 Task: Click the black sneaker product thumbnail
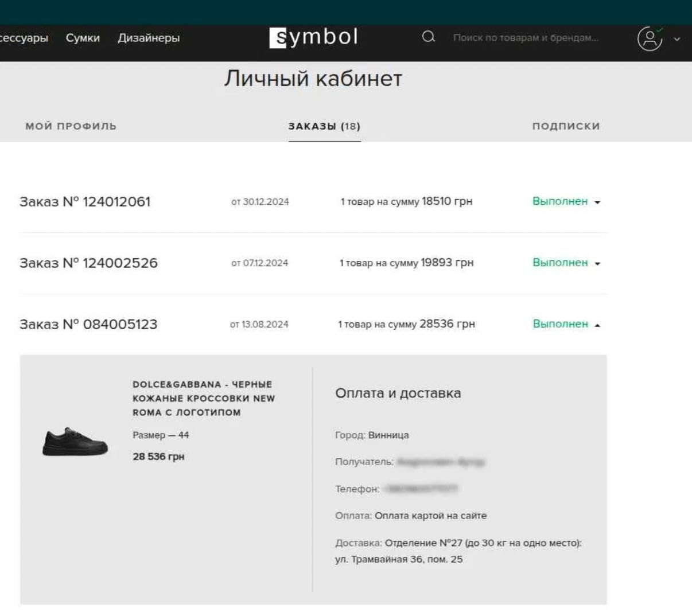coord(75,442)
